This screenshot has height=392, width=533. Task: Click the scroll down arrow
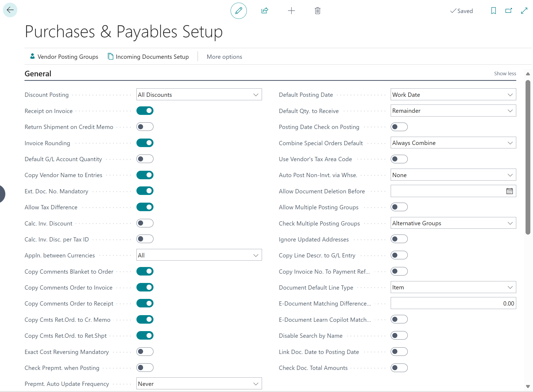pos(528,386)
